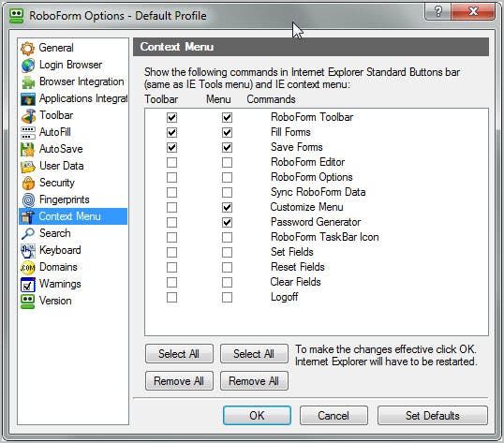This screenshot has width=504, height=443.
Task: Click the Sync RoboForm Data command label
Action: pos(319,192)
